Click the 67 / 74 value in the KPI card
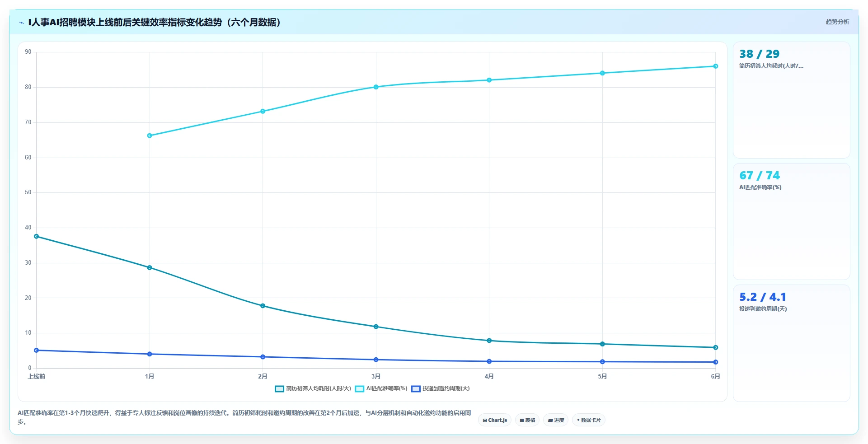This screenshot has width=868, height=444. click(759, 176)
